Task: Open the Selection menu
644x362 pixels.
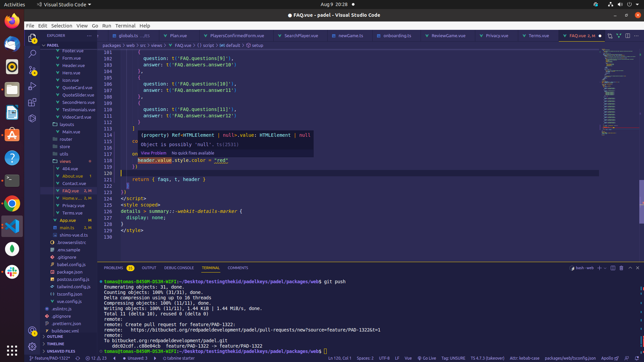Action: click(x=61, y=26)
